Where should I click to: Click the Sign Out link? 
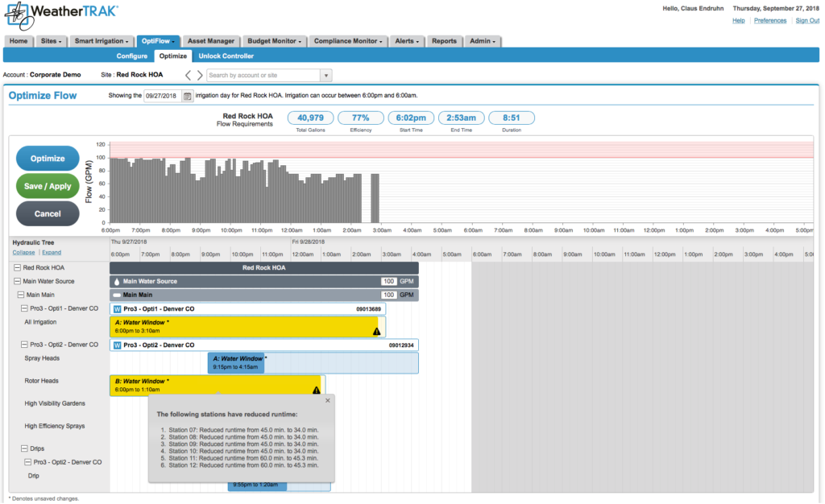807,20
